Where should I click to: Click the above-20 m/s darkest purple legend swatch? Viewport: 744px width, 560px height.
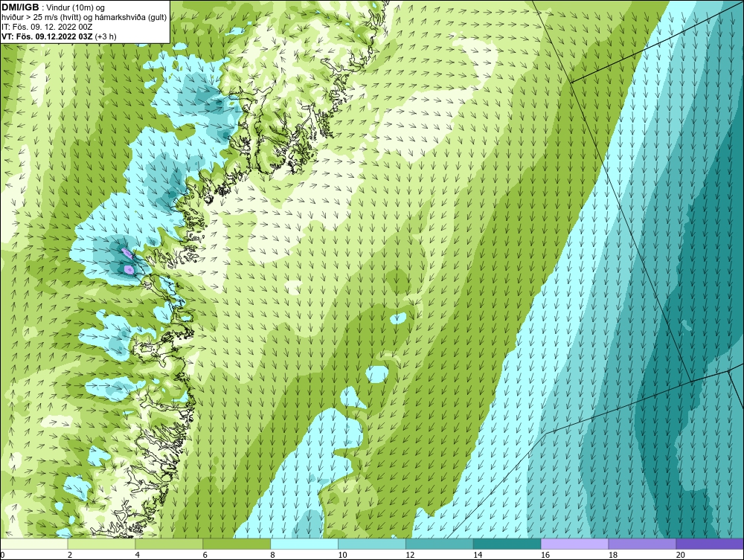710,544
